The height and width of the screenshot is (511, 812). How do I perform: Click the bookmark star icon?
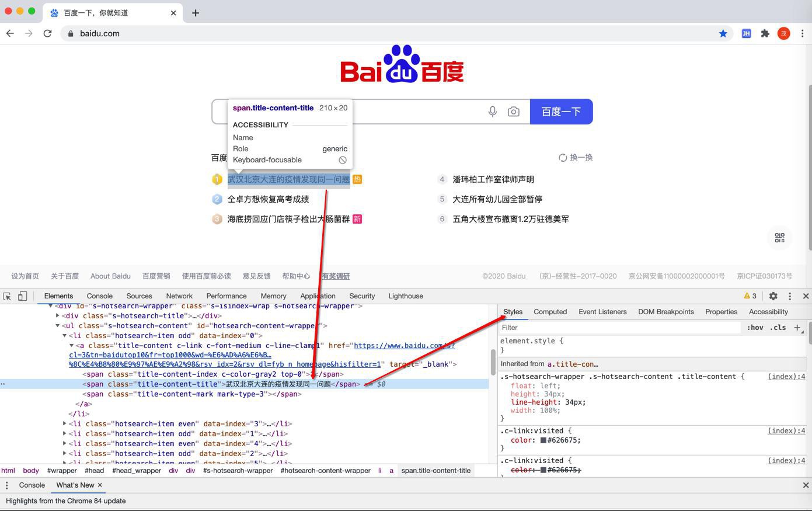pos(723,33)
